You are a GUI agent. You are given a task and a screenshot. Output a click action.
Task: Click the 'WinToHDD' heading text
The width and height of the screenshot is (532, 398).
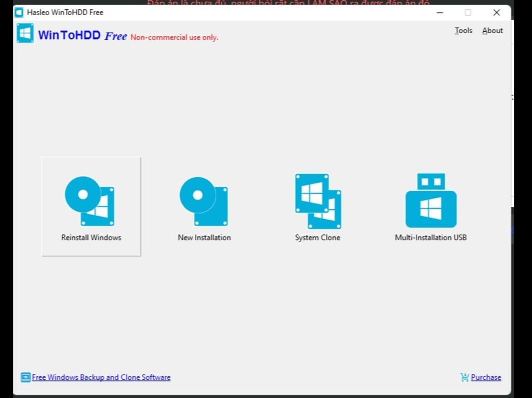pos(69,35)
